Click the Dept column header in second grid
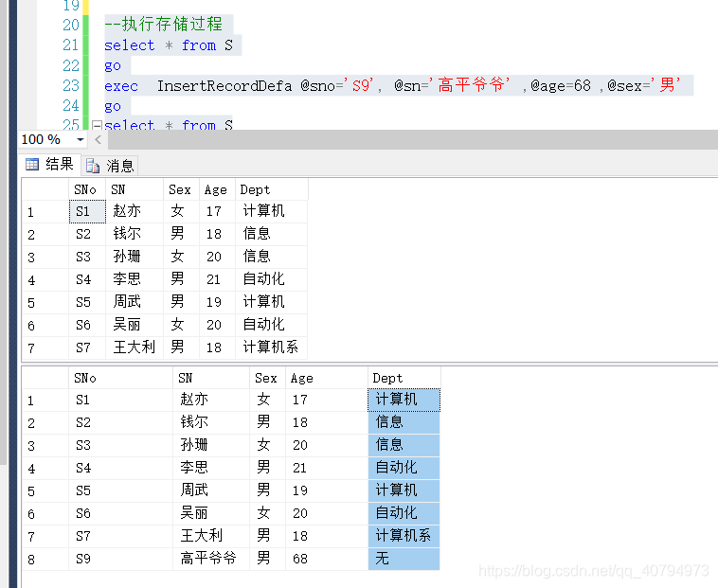Screen dimensions: 718x588 click(x=404, y=378)
